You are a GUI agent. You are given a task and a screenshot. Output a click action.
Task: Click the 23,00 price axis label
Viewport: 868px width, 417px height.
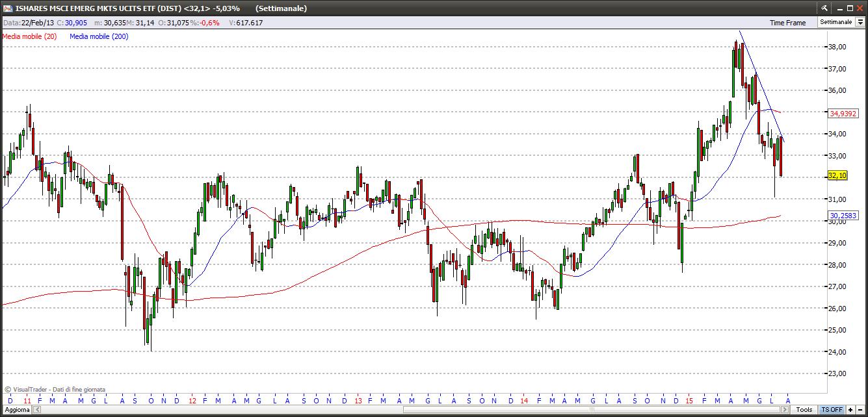[x=837, y=373]
